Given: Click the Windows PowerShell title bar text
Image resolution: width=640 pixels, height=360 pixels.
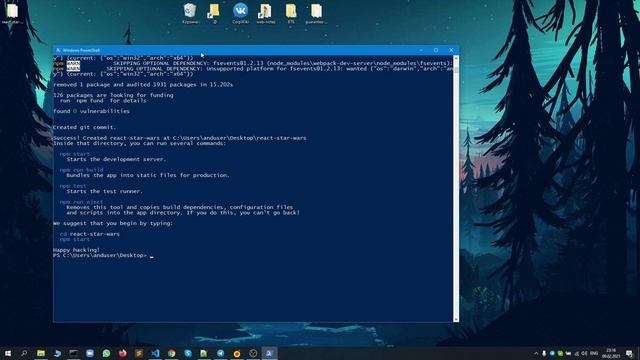Looking at the screenshot, I should (81, 50).
